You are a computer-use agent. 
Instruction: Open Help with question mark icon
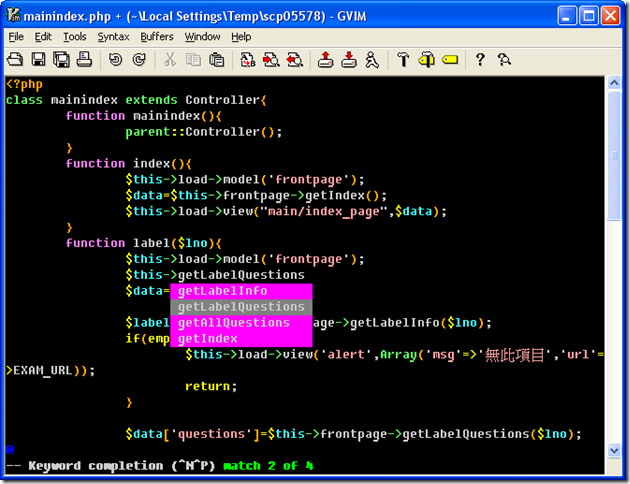480,60
